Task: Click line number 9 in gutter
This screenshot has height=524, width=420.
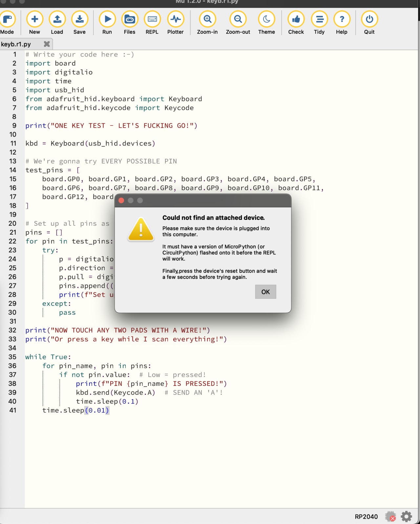Action: (x=14, y=126)
